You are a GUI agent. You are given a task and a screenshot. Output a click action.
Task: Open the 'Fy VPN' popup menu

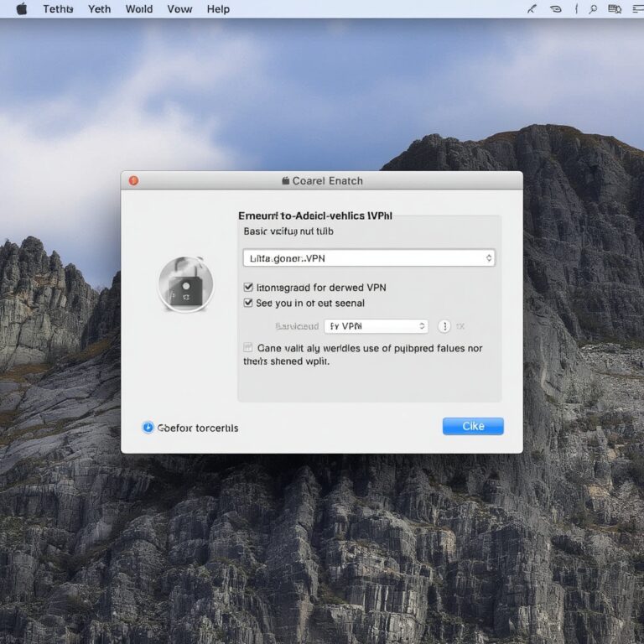(x=376, y=326)
